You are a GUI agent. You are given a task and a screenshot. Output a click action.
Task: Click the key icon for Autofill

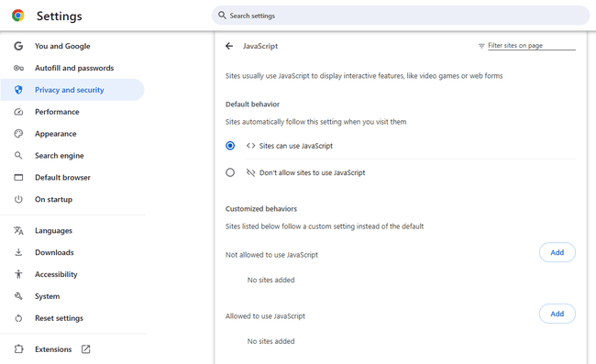18,68
